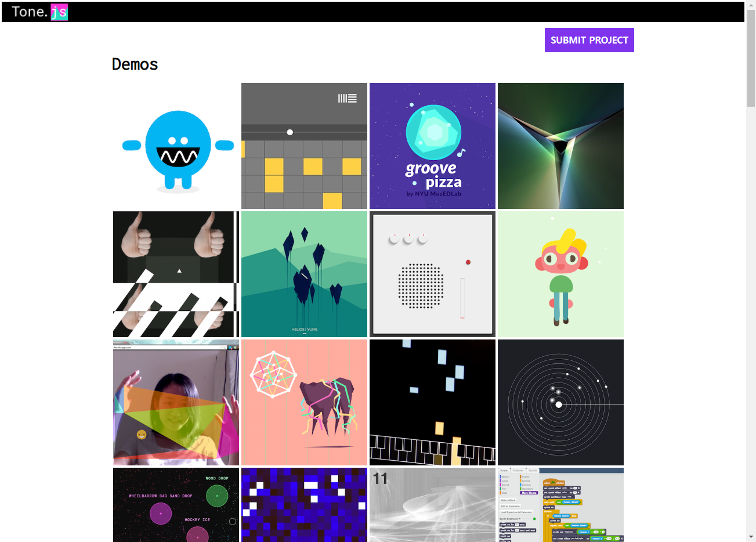The width and height of the screenshot is (756, 542).
Task: Open the yellow-haired character demo
Action: tap(560, 274)
